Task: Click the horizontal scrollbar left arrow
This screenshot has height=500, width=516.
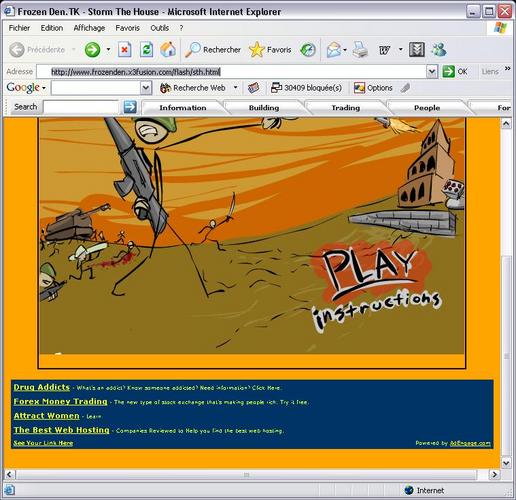Action: click(x=9, y=474)
